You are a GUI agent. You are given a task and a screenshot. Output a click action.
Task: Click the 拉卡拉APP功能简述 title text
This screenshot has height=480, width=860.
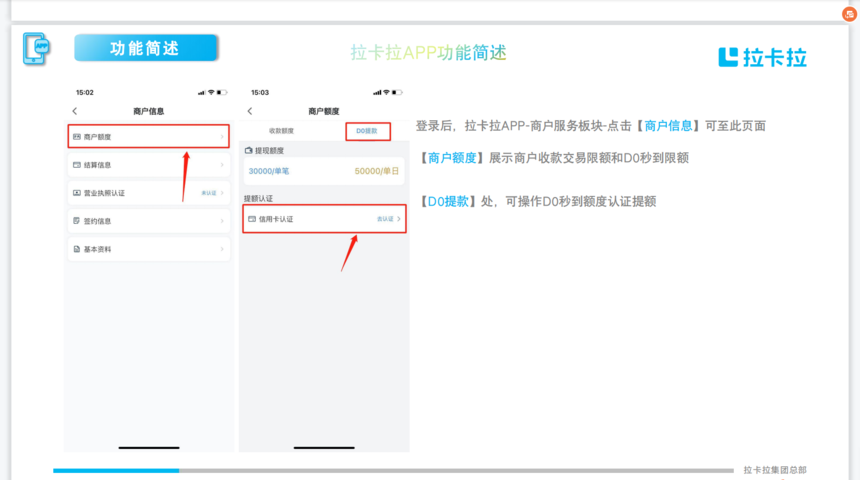428,53
